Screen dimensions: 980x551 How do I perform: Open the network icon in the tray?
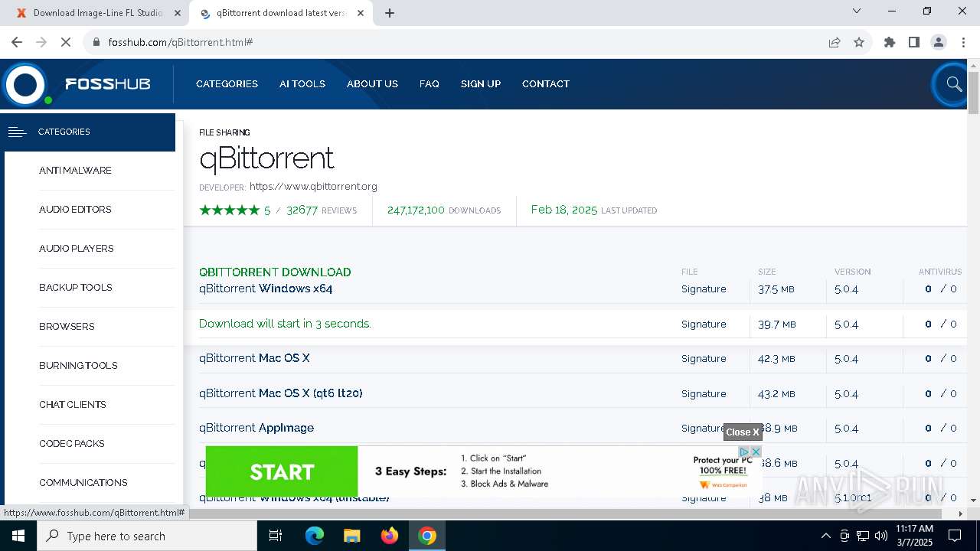click(x=863, y=536)
